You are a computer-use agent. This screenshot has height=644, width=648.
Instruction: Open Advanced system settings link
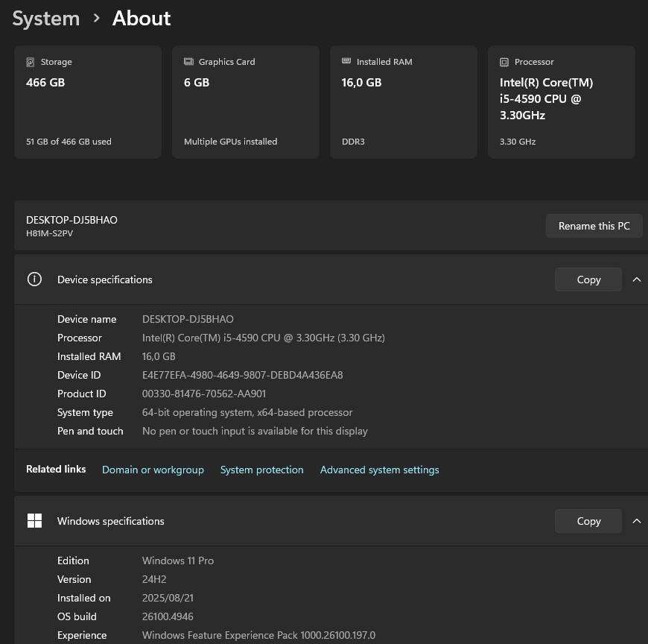[379, 470]
